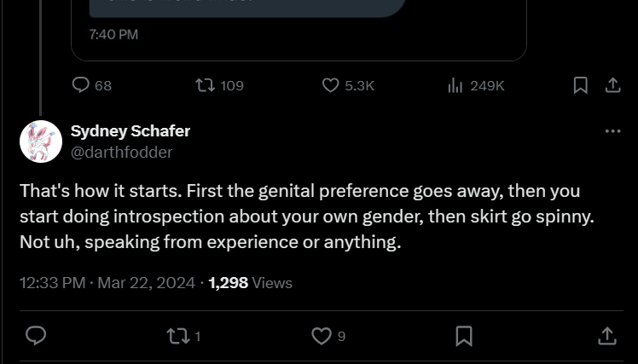Show the 1,298 Views count details
The width and height of the screenshot is (638, 364).
coord(250,282)
